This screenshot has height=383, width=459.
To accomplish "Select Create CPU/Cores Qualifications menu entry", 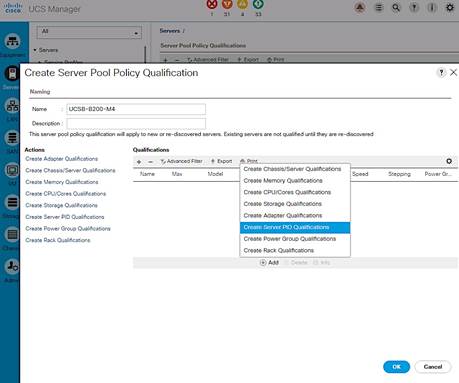I will 287,192.
